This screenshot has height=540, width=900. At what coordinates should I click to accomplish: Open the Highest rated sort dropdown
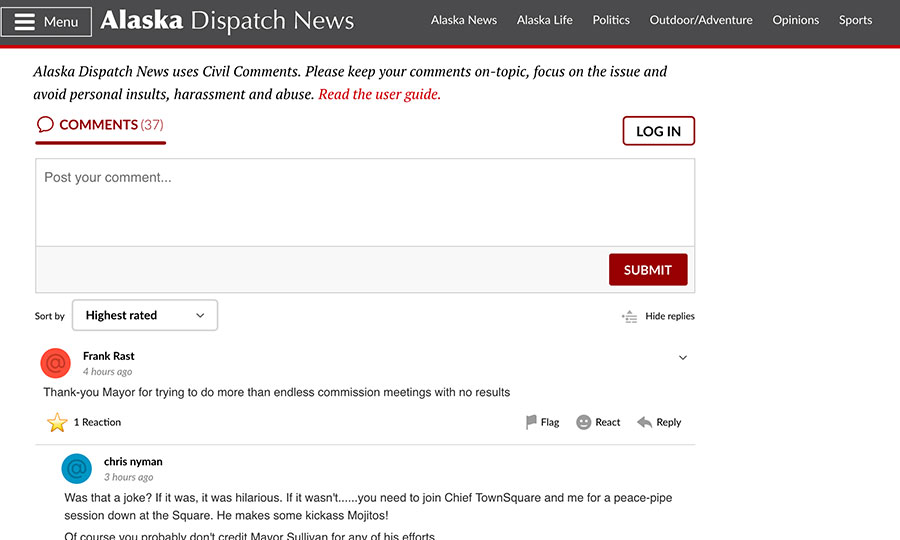[145, 315]
